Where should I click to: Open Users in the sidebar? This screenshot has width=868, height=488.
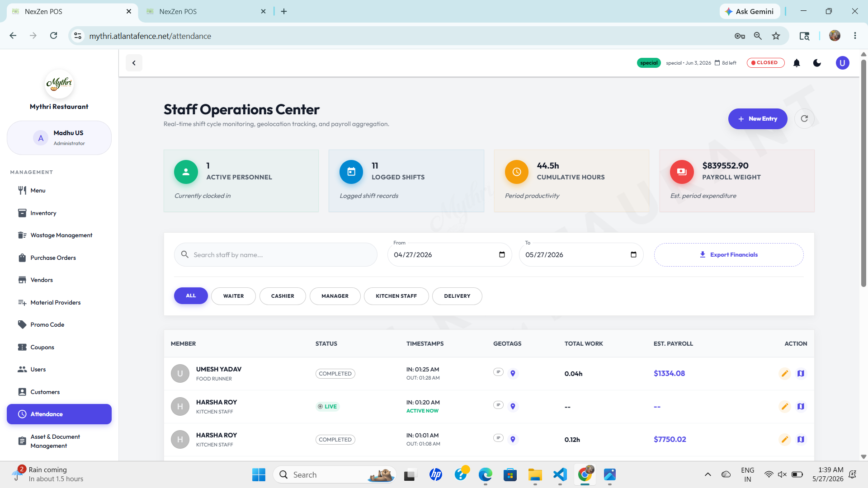coord(59,369)
